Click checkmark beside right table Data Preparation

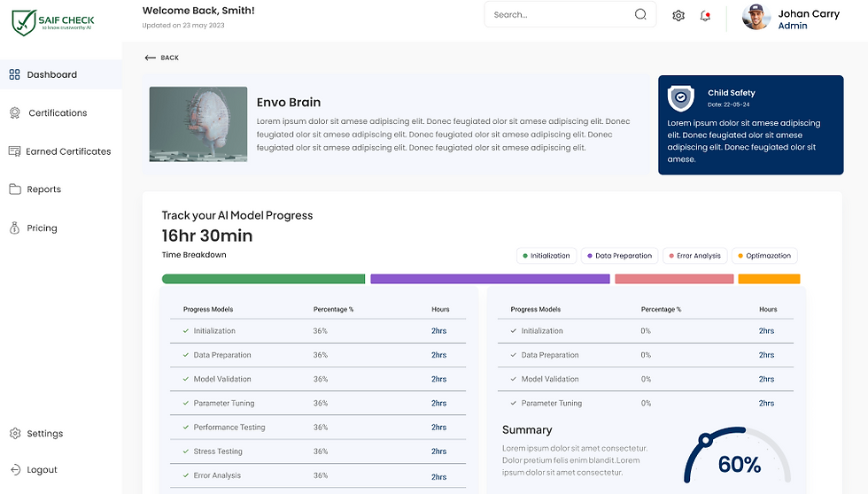(x=514, y=355)
